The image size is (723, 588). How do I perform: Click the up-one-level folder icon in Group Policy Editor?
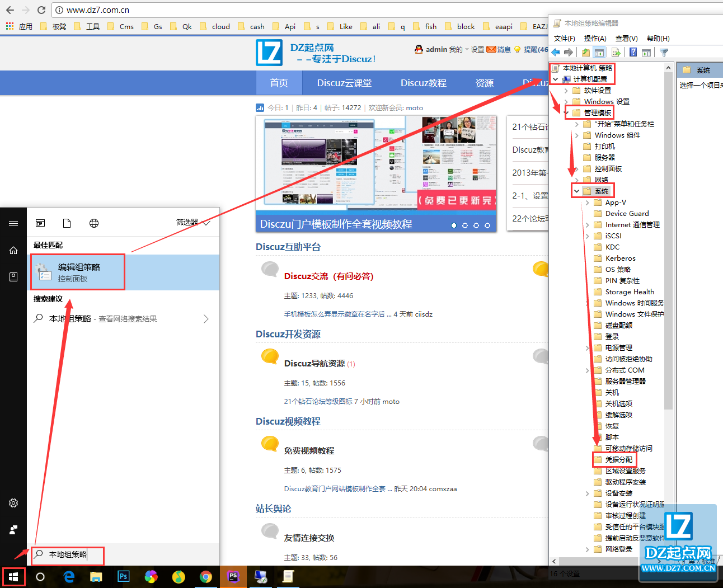tap(585, 52)
